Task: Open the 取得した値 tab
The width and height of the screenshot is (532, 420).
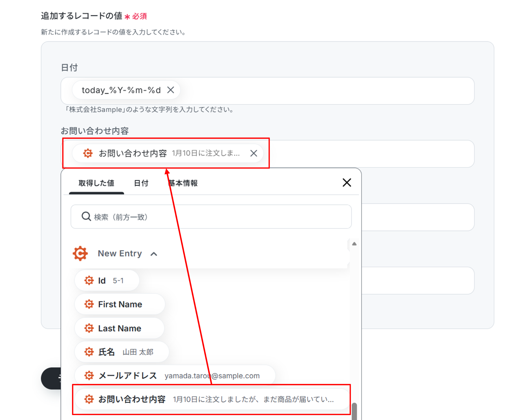Action: [x=96, y=183]
